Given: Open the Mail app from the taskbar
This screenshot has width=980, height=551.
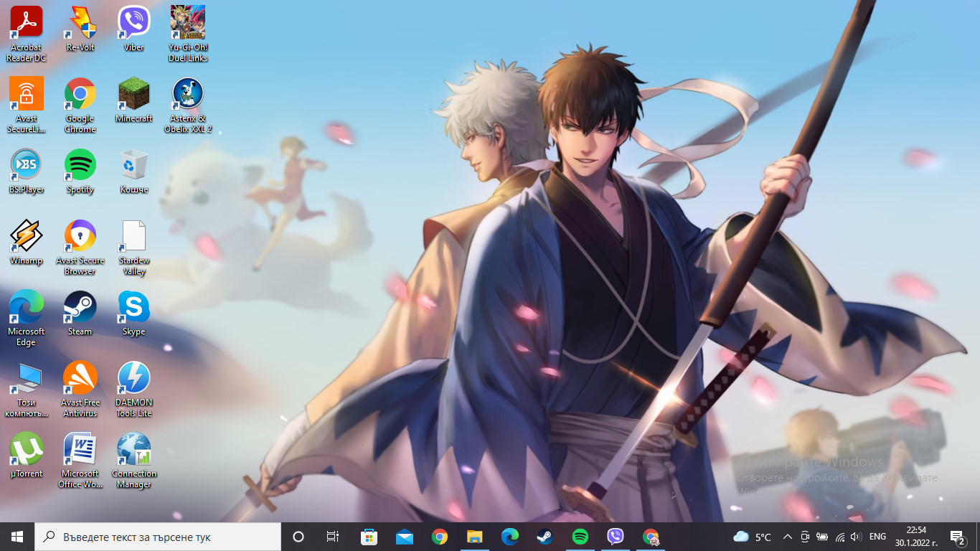Looking at the screenshot, I should pyautogui.click(x=404, y=537).
